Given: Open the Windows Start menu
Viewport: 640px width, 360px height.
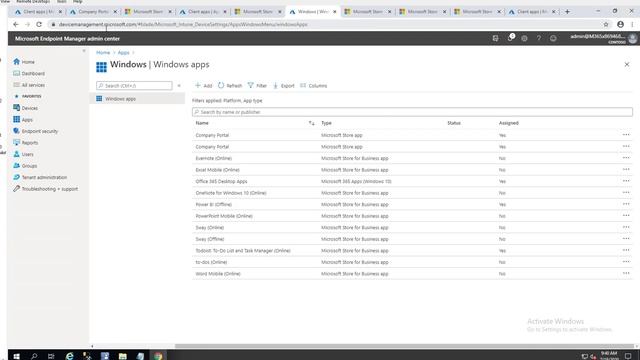Looking at the screenshot, I should pos(16,356).
